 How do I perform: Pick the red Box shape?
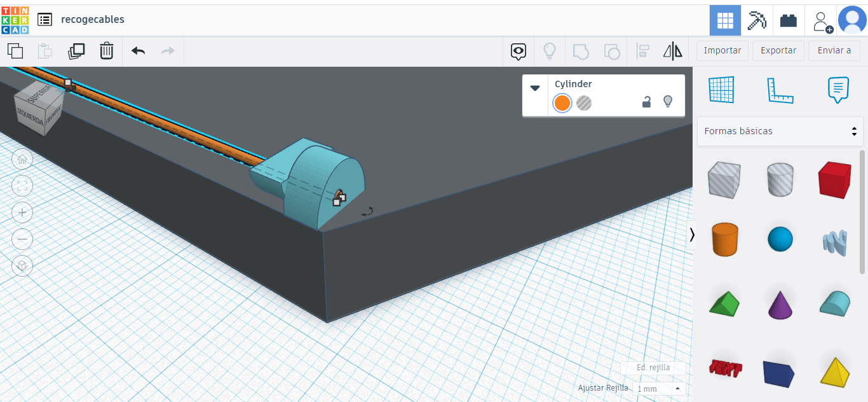tap(834, 179)
